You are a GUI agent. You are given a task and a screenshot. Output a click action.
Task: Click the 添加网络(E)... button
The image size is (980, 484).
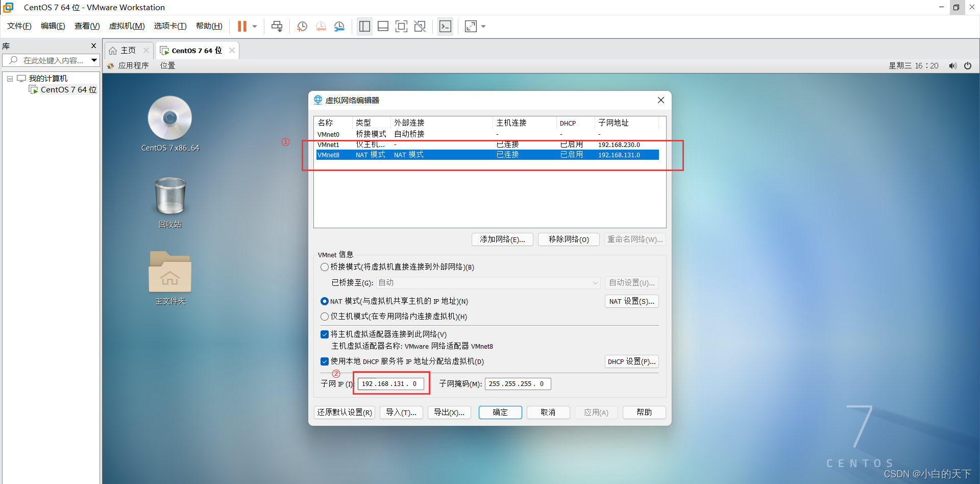tap(502, 239)
